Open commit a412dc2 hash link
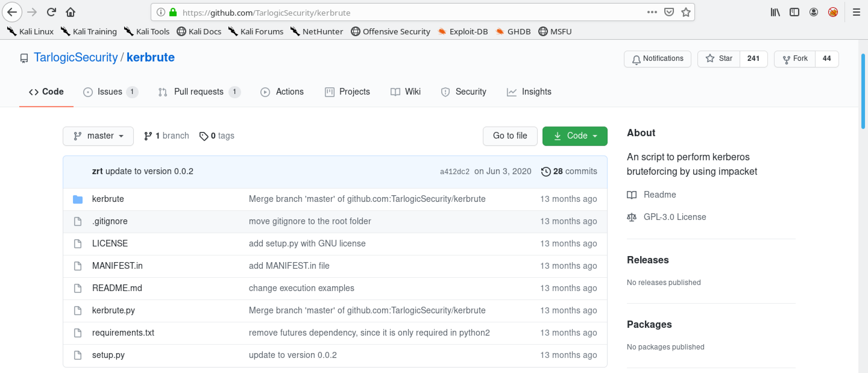 click(454, 171)
